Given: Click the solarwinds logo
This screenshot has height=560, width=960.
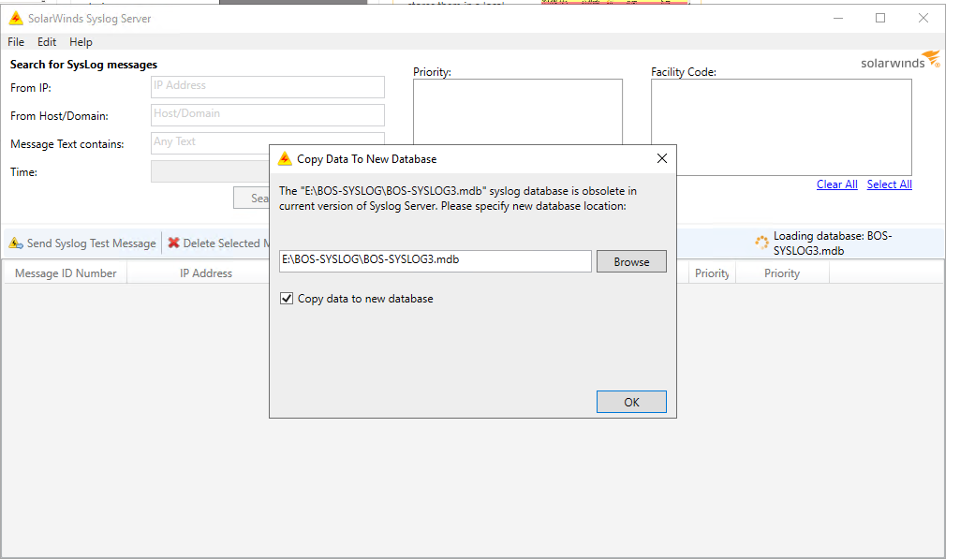Looking at the screenshot, I should coord(900,61).
